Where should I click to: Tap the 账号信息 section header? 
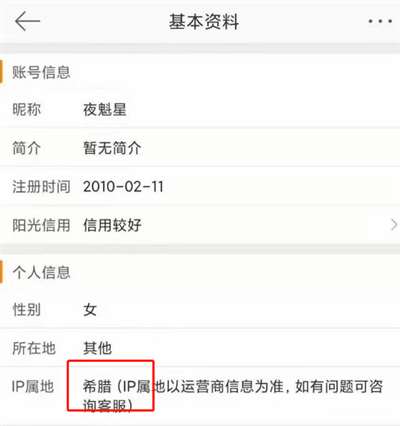point(41,72)
